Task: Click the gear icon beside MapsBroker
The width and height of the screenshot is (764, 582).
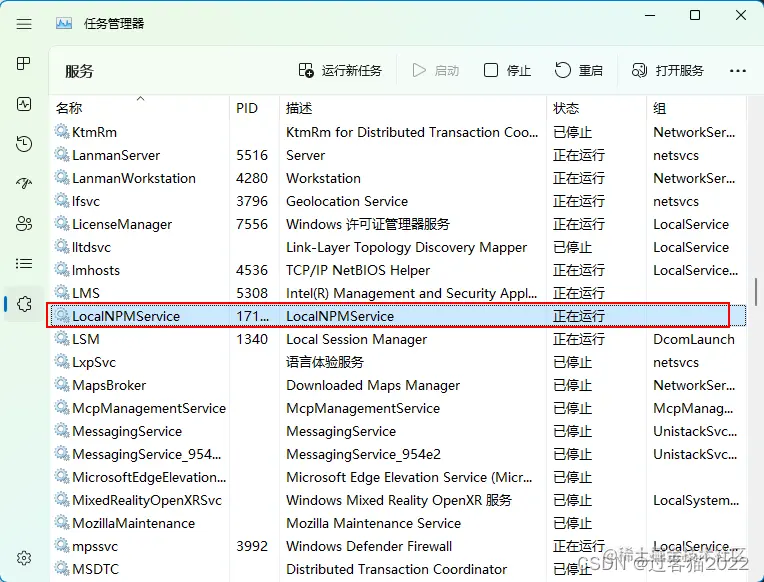Action: tap(61, 385)
